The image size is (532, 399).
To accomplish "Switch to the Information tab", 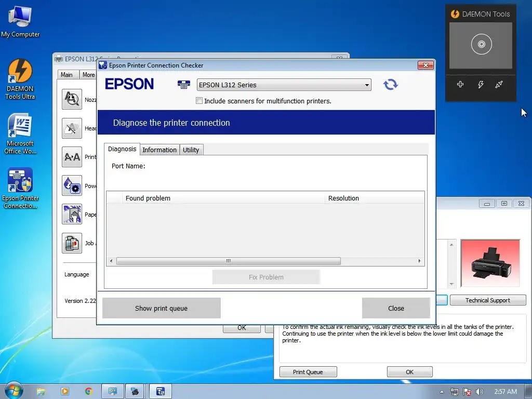I will tap(159, 150).
